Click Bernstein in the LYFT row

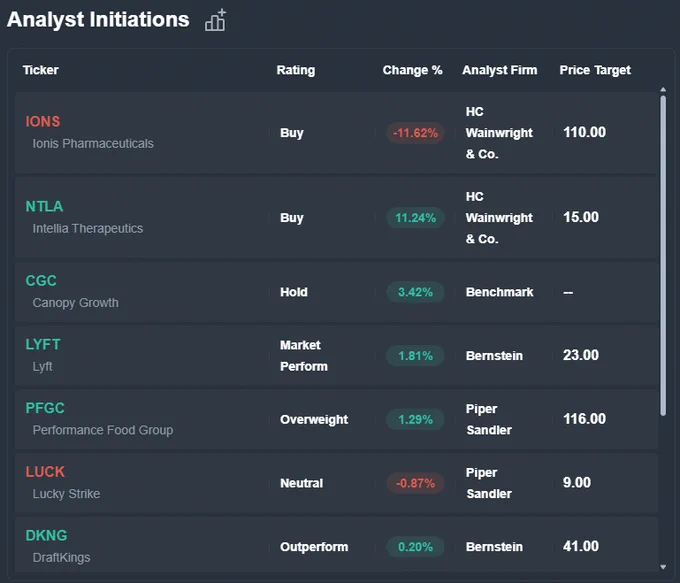(494, 356)
